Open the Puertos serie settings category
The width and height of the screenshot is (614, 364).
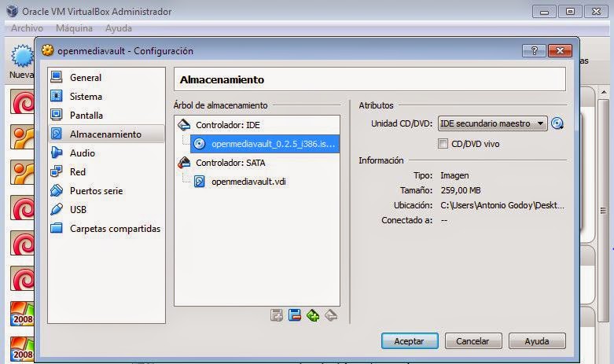(x=105, y=190)
